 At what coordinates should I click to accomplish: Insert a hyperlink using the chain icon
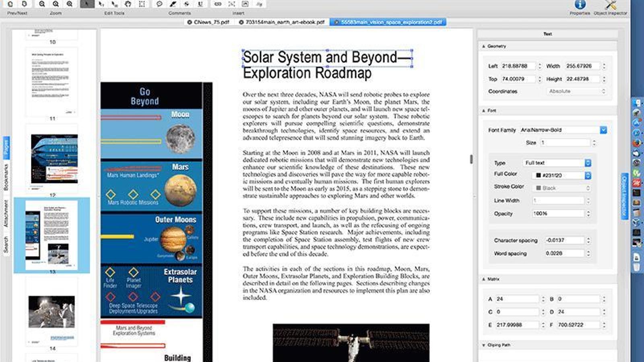[x=218, y=5]
